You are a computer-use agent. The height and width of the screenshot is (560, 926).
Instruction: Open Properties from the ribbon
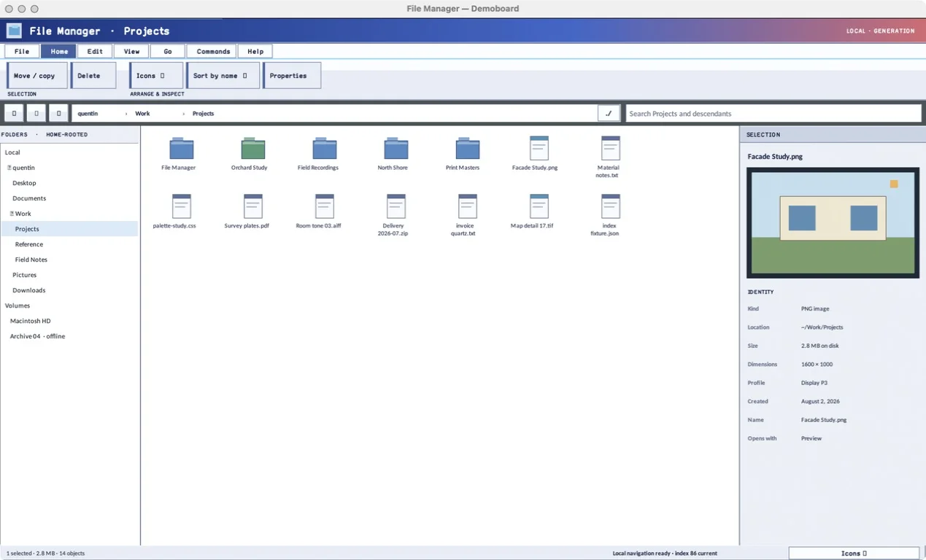click(292, 76)
